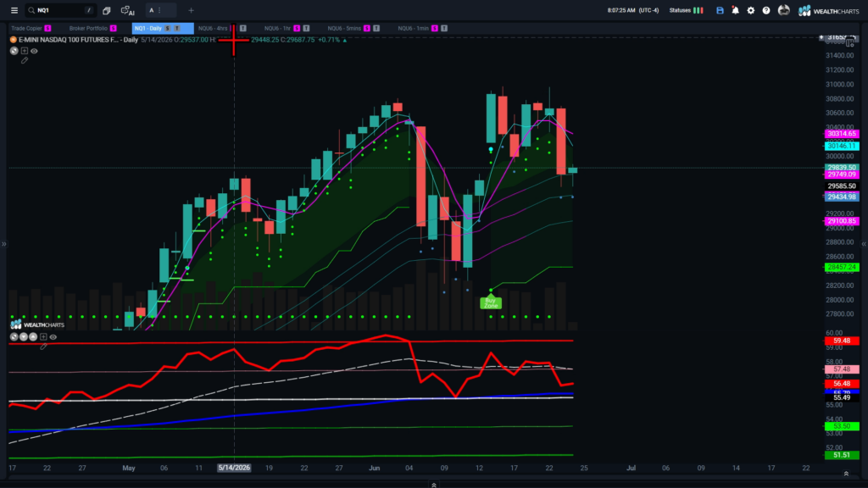Open the hamburger main menu
Image resolution: width=868 pixels, height=488 pixels.
[x=14, y=10]
